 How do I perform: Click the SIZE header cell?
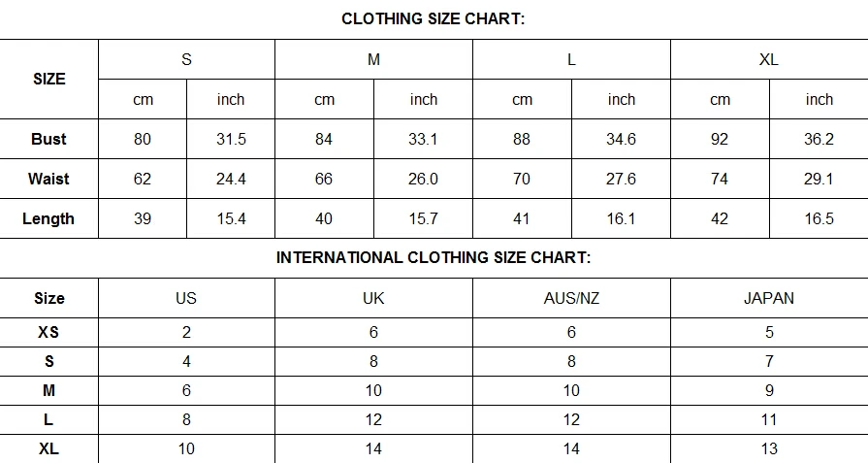pos(48,79)
